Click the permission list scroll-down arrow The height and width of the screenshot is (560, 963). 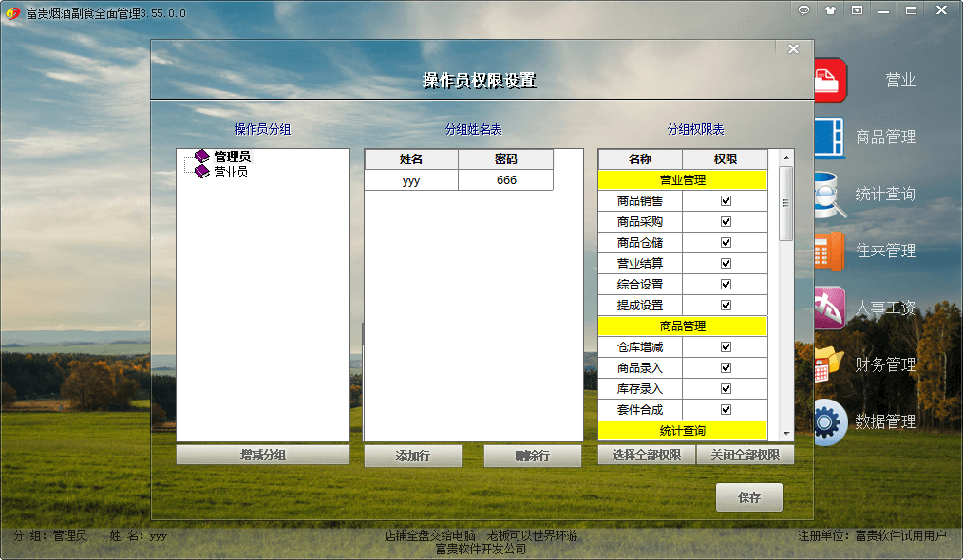[x=785, y=433]
